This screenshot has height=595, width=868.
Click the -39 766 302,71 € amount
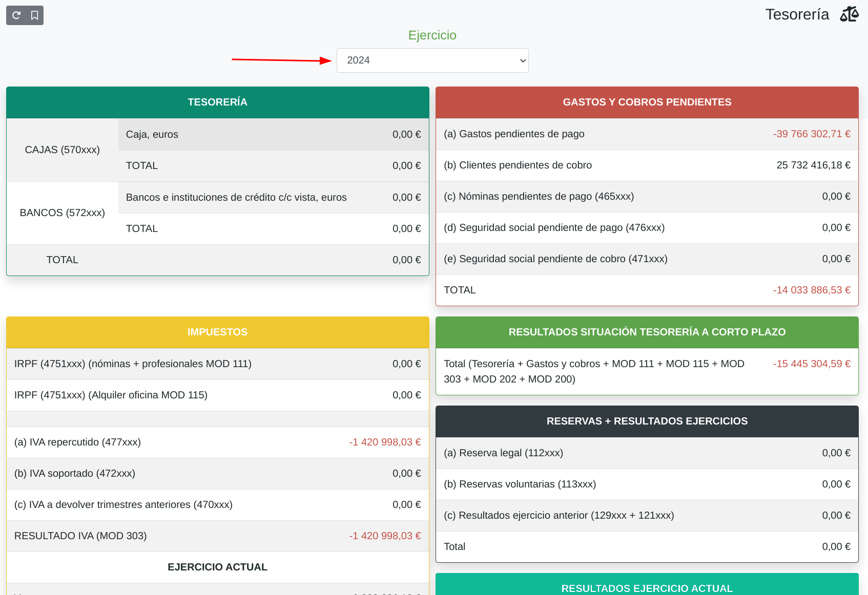(812, 134)
